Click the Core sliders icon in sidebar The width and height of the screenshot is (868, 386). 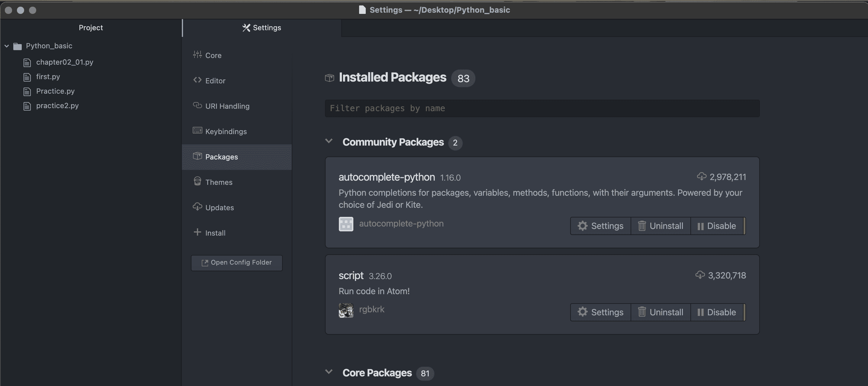[197, 55]
